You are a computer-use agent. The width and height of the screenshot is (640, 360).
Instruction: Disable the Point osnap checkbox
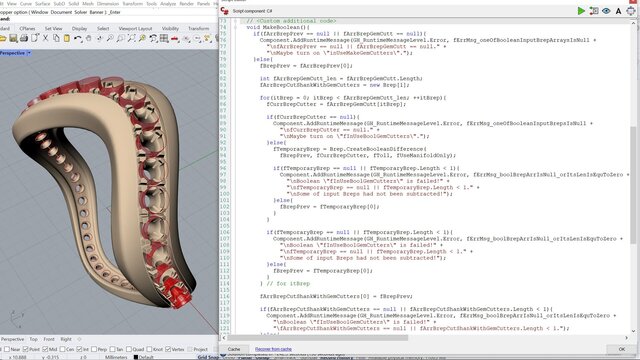click(x=25, y=349)
